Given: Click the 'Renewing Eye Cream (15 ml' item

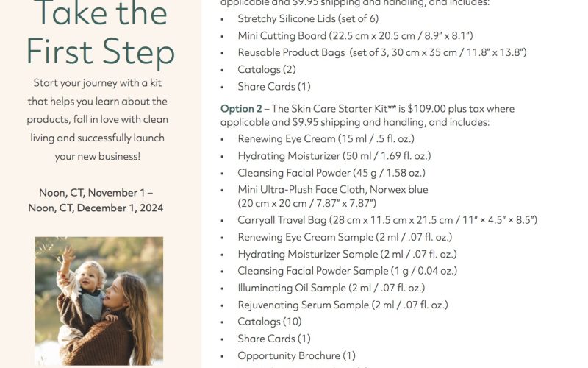Looking at the screenshot, I should [326, 138].
